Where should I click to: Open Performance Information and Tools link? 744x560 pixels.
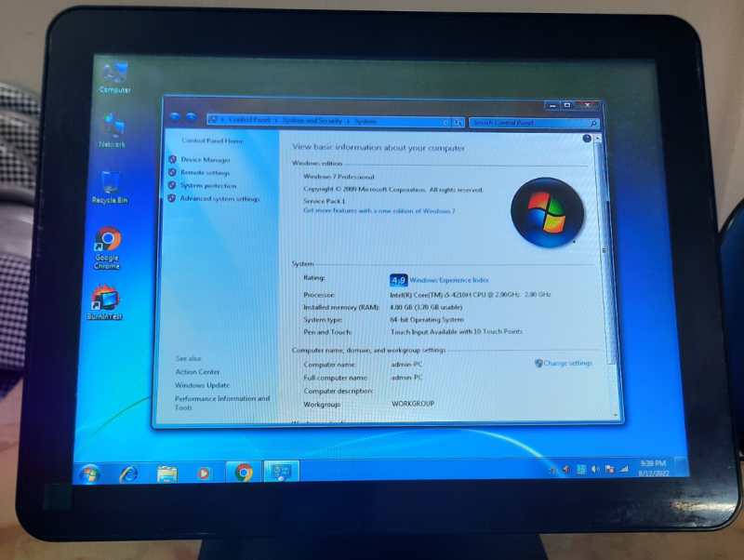tap(221, 403)
